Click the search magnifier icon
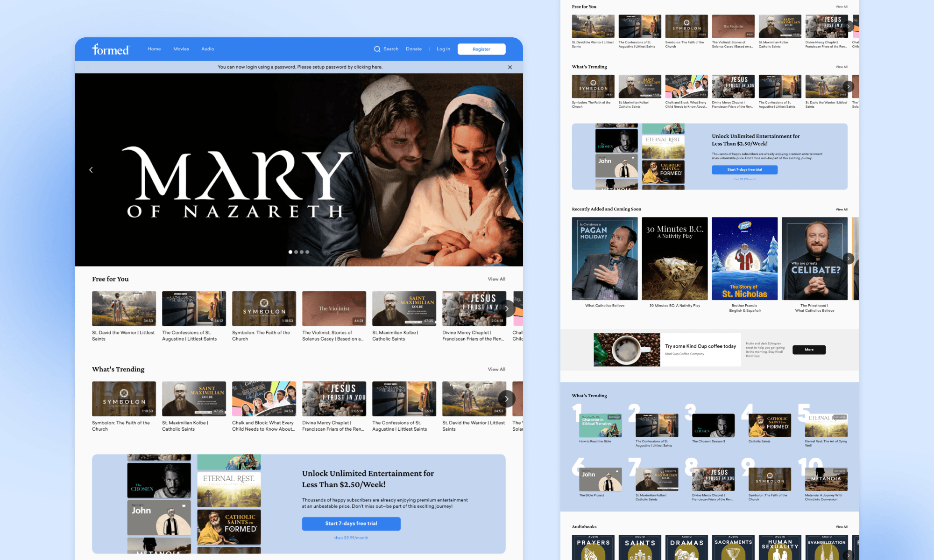Image resolution: width=934 pixels, height=560 pixels. pos(377,49)
